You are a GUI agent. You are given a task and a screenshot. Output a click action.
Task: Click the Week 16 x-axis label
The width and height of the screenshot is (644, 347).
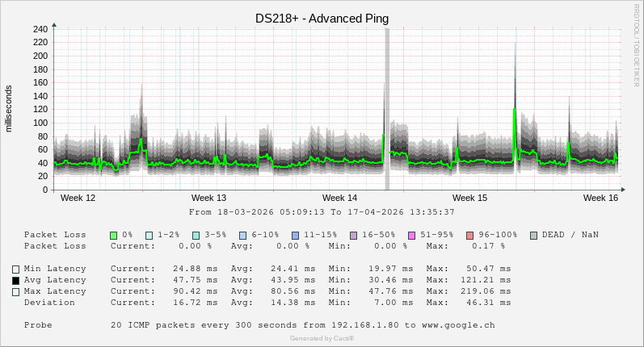coord(600,198)
